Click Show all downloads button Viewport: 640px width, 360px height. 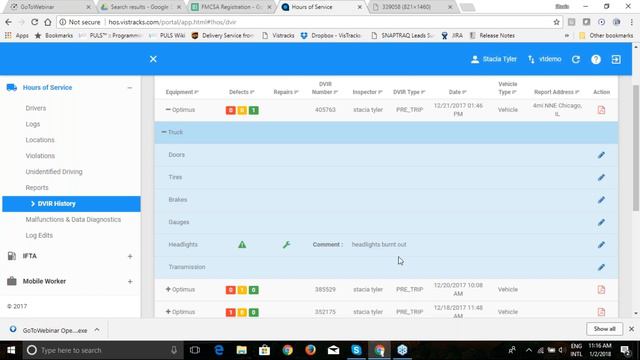pos(604,329)
